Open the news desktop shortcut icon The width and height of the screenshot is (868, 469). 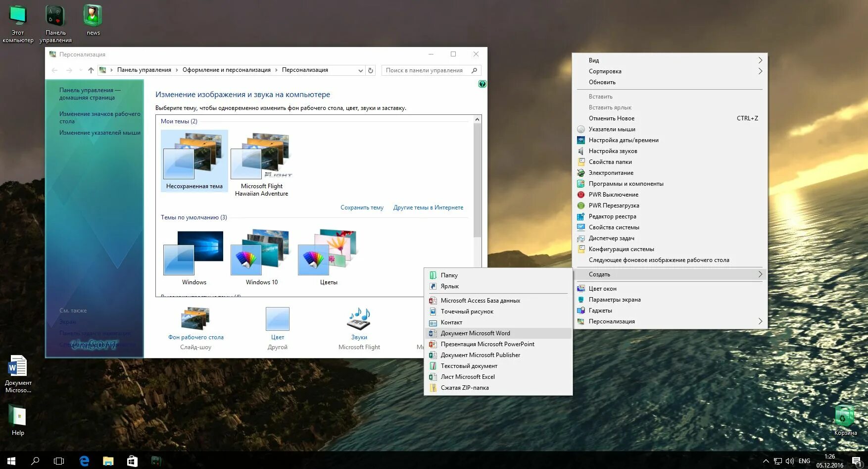pos(93,20)
